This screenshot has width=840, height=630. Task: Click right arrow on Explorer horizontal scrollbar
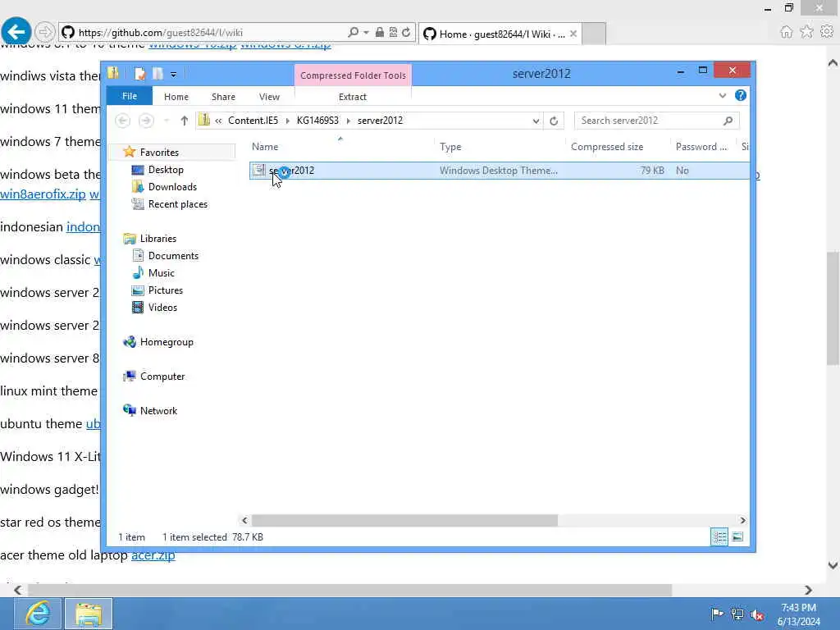click(742, 520)
